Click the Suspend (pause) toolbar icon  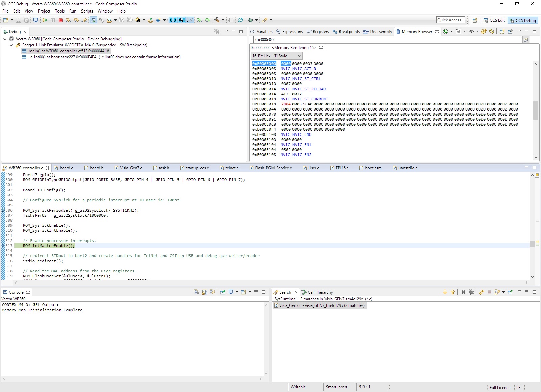pos(53,20)
